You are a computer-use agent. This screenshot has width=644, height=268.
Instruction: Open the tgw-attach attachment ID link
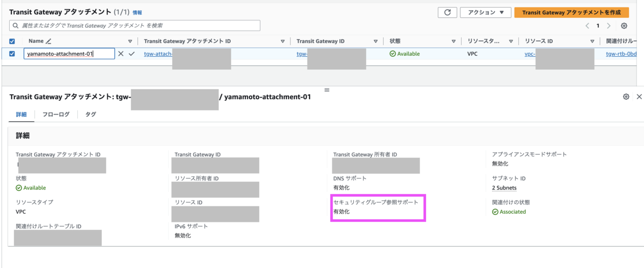[158, 54]
